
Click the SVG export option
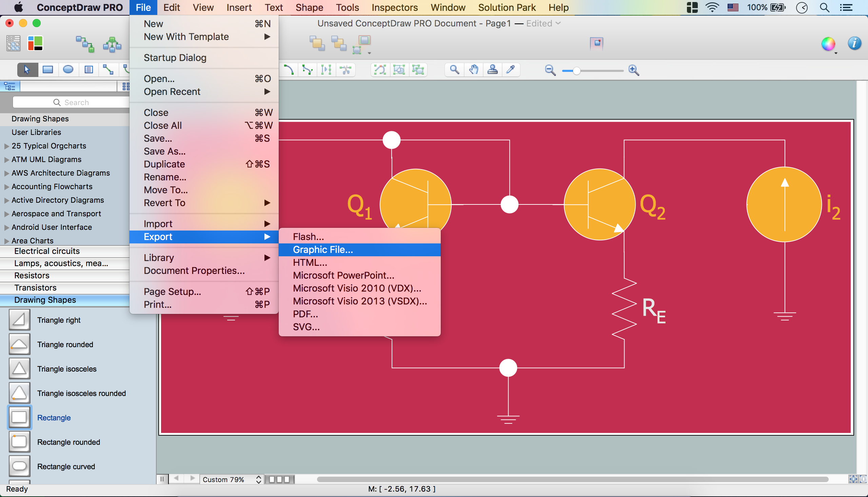click(307, 326)
